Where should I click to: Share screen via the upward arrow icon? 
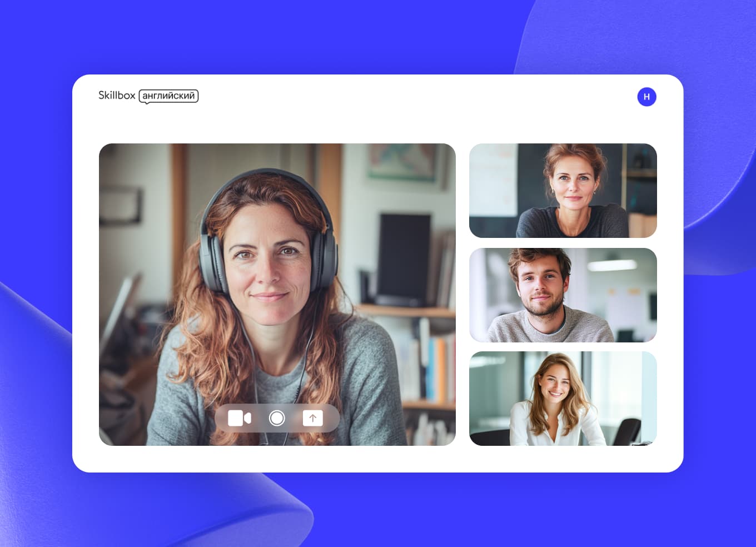click(x=312, y=418)
